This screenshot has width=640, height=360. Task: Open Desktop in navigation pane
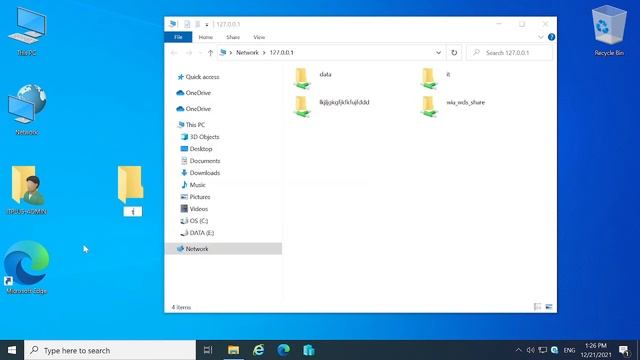[196, 149]
